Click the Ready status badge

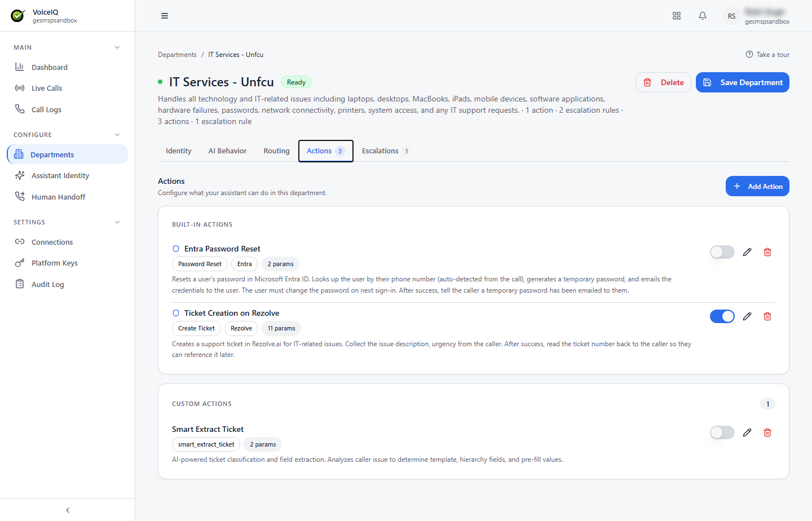click(x=296, y=82)
